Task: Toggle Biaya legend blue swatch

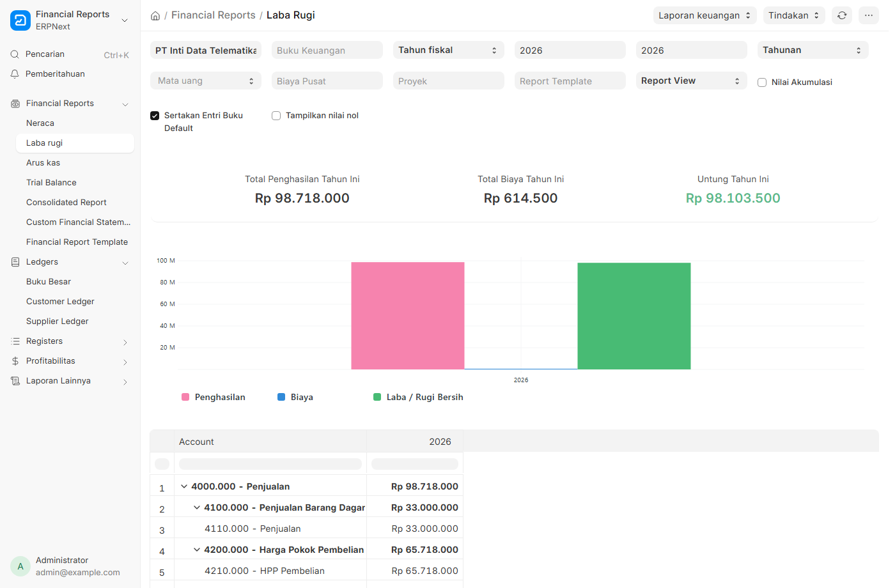Action: coord(281,397)
